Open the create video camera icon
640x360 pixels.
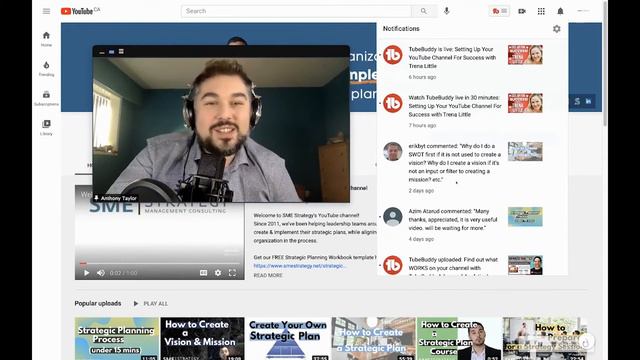click(x=522, y=11)
